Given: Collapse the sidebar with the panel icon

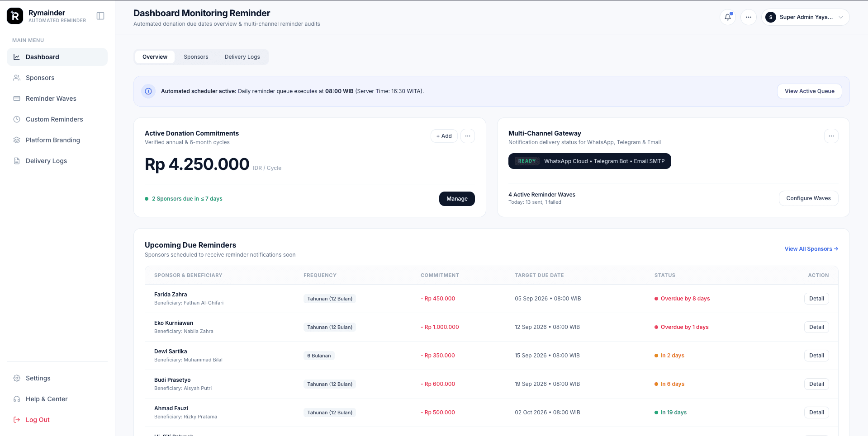Looking at the screenshot, I should point(100,16).
